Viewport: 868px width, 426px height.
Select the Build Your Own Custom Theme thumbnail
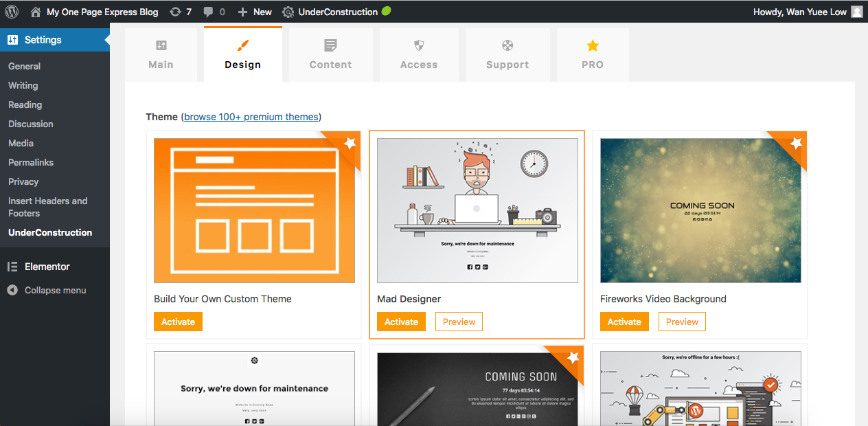click(x=254, y=210)
